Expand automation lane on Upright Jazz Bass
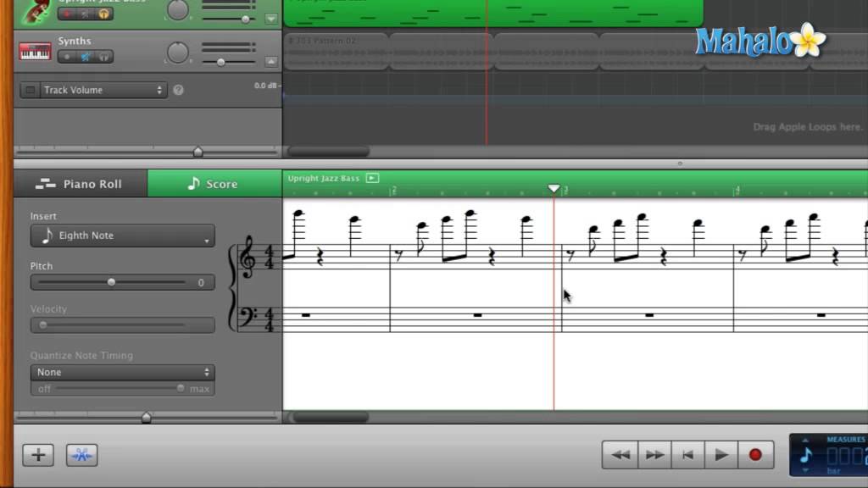 [x=271, y=19]
